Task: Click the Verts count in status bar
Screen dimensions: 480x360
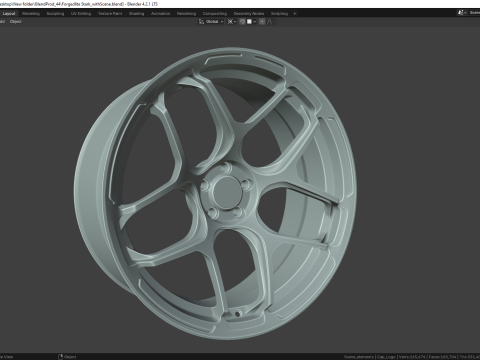Action: coord(412,357)
